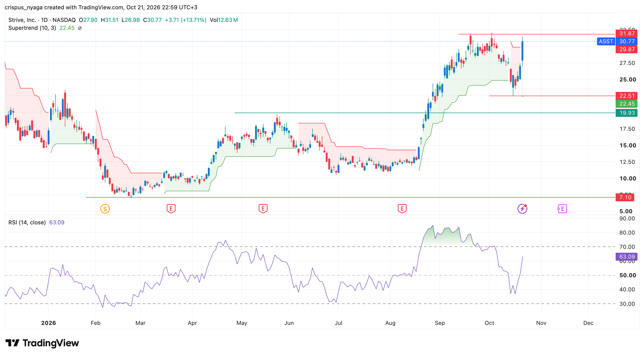Select the ASST ticker price label
The image size is (644, 357).
606,41
